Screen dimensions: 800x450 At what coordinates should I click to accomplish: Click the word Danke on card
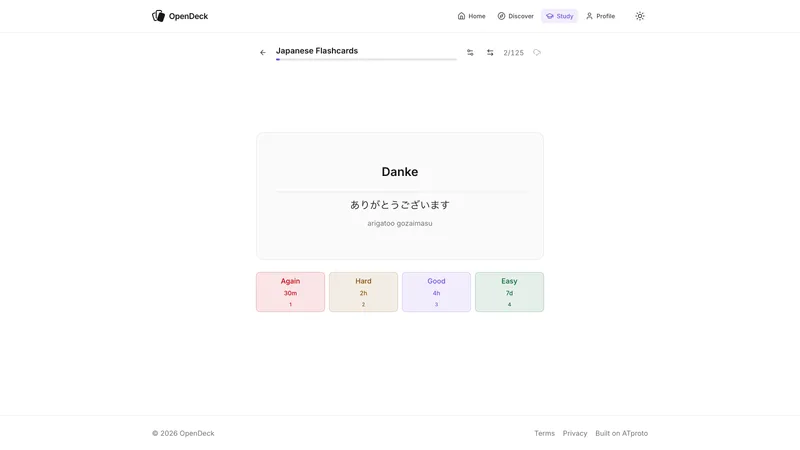point(400,171)
